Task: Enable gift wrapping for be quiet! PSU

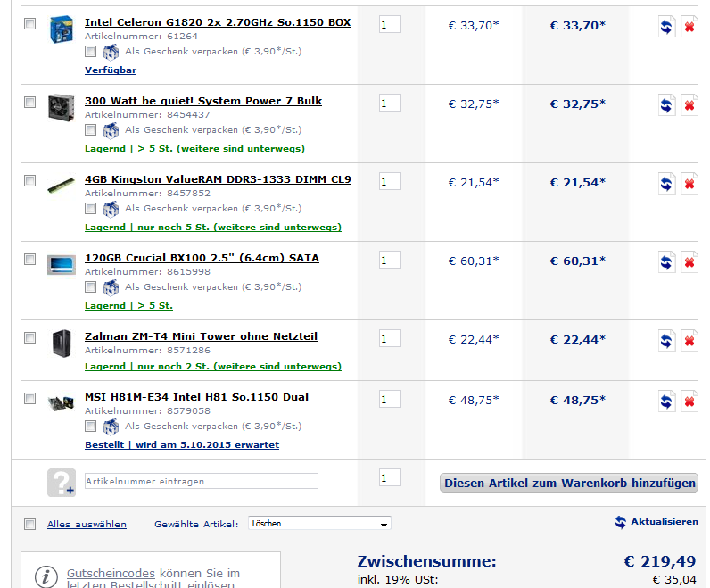Action: click(91, 130)
